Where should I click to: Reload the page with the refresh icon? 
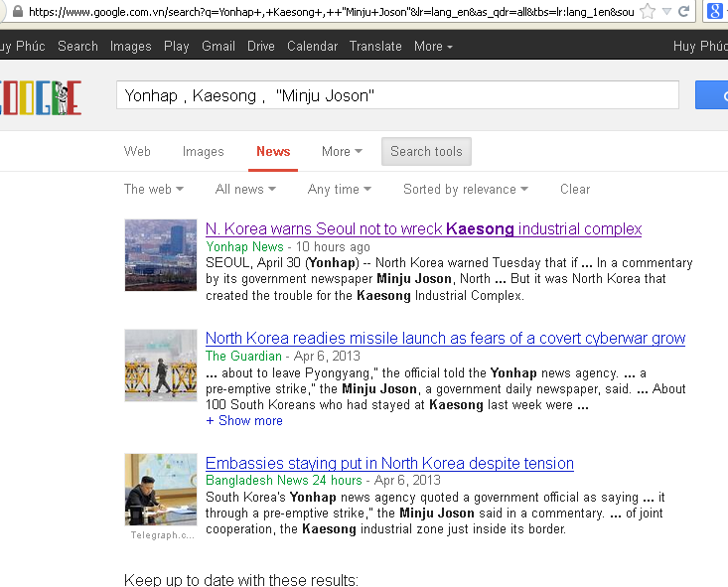click(683, 11)
